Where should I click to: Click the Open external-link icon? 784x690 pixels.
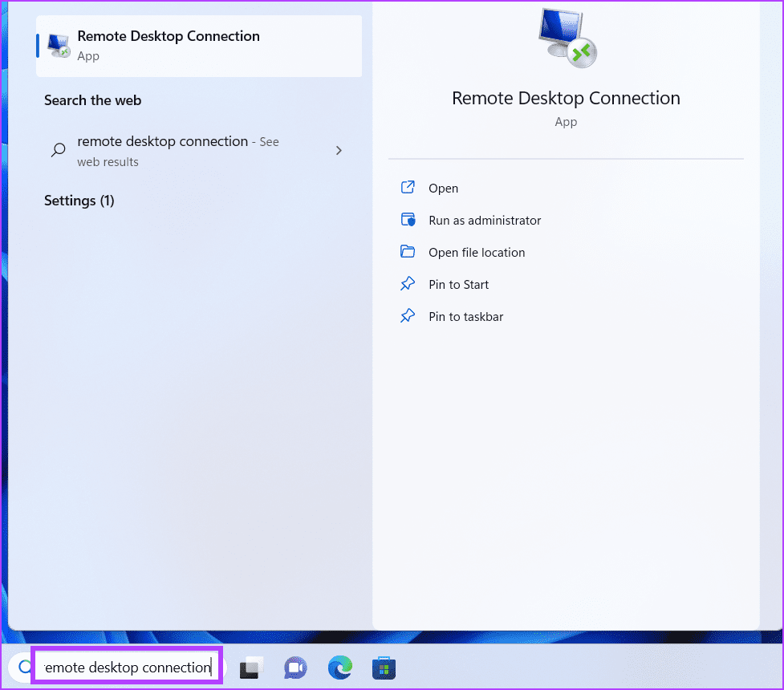point(408,188)
